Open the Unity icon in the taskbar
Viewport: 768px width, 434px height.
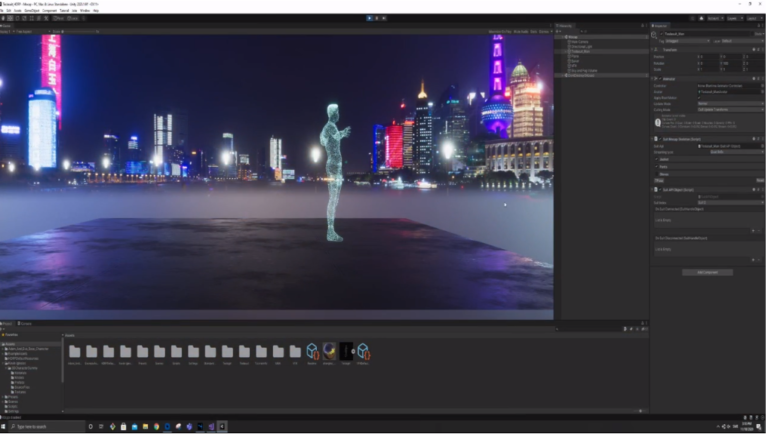pyautogui.click(x=222, y=427)
